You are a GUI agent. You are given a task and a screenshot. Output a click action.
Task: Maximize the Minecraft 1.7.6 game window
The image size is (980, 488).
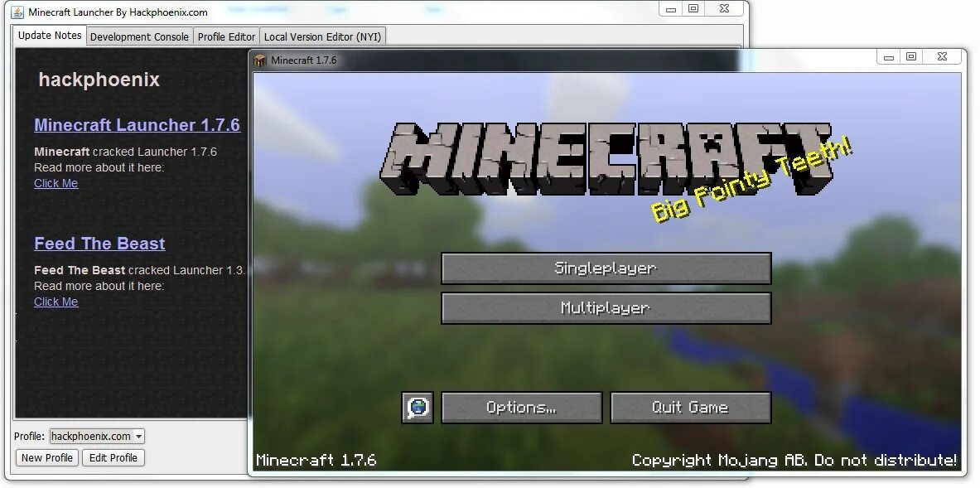pos(911,57)
